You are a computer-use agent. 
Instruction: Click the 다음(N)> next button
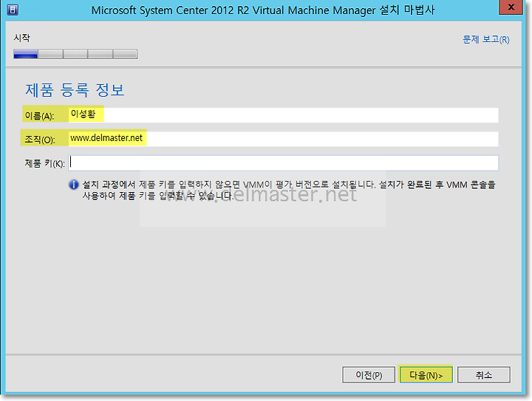426,374
